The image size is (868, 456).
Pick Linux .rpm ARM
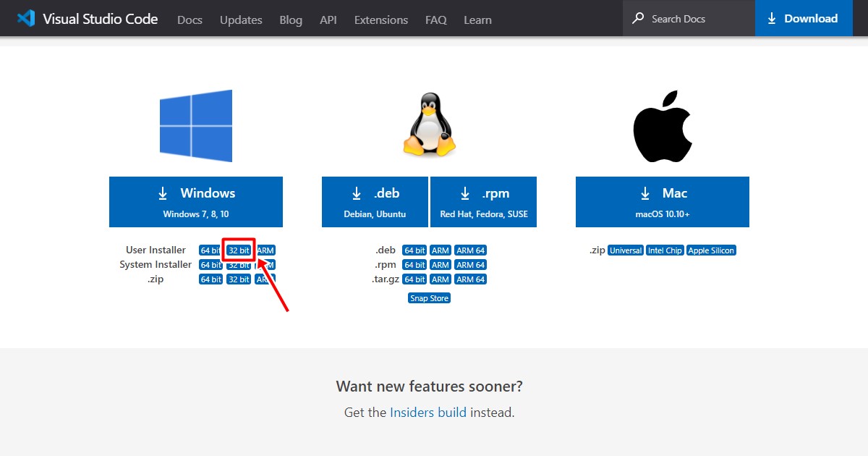441,265
